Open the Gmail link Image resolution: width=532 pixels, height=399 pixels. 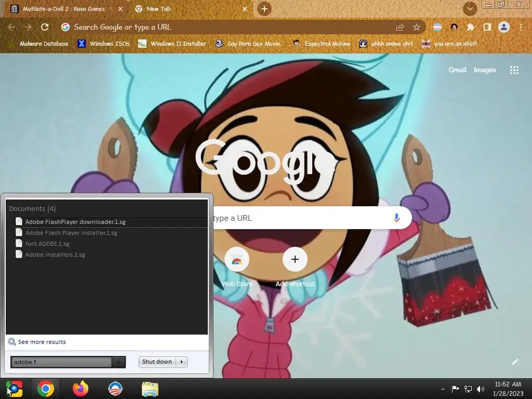[457, 70]
